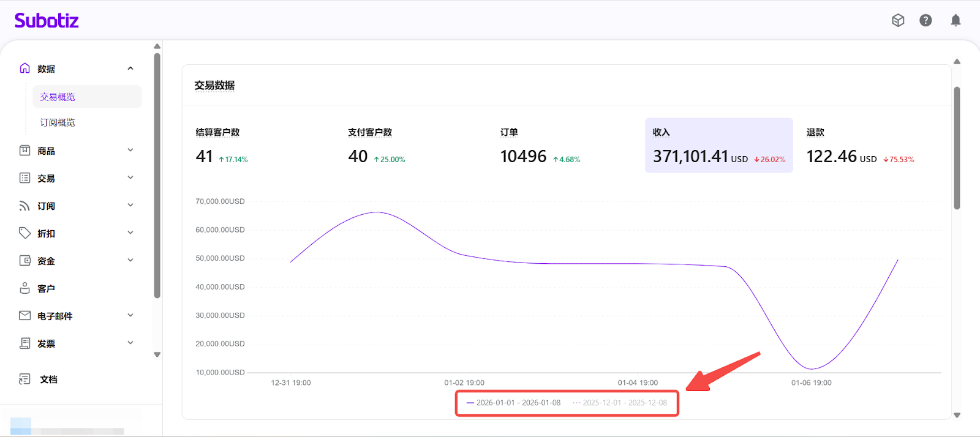Go to 订阅概览 submenu item
Screen dimensions: 980x437
click(x=58, y=122)
